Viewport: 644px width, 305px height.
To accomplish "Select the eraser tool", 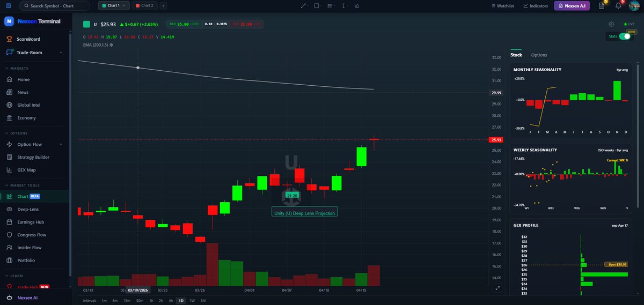I will tap(357, 6).
